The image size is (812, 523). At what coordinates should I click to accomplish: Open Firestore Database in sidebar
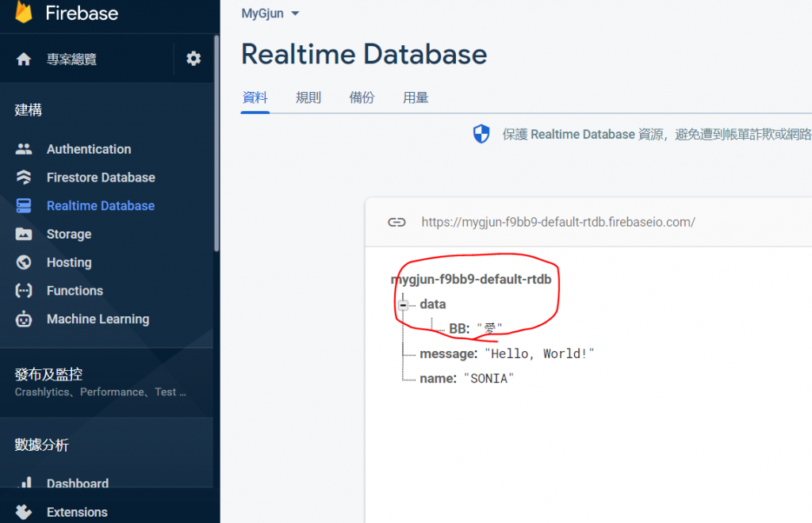click(x=101, y=178)
